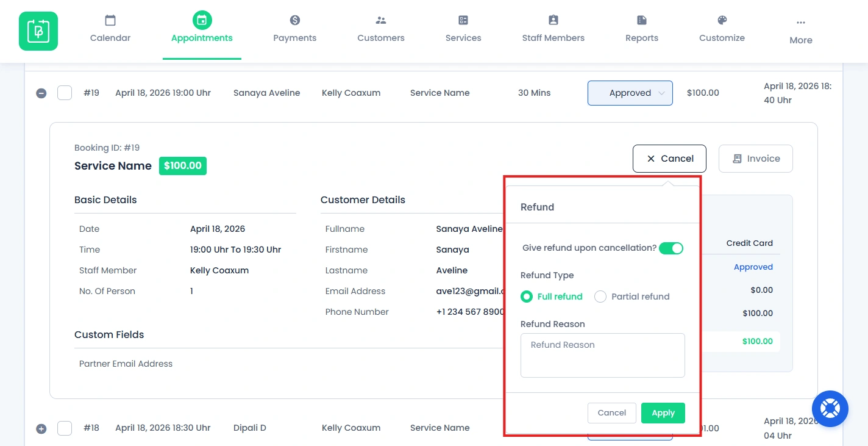Open the Customize tab
Screen dimensions: 868x446
click(x=722, y=38)
